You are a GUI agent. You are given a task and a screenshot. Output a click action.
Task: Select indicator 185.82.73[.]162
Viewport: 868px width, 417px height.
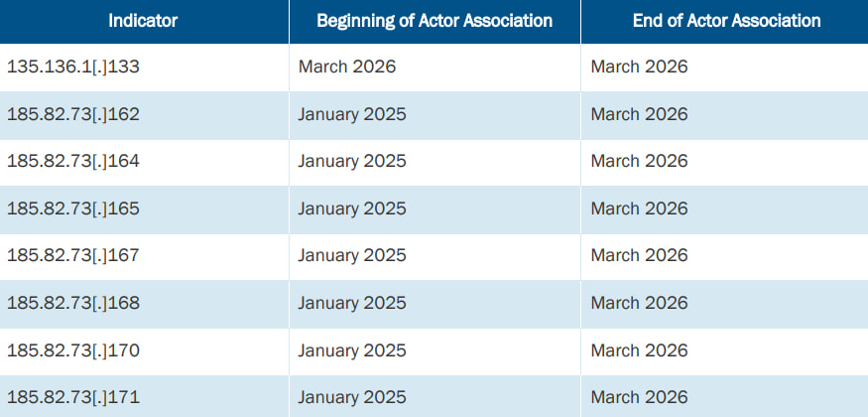tap(73, 114)
